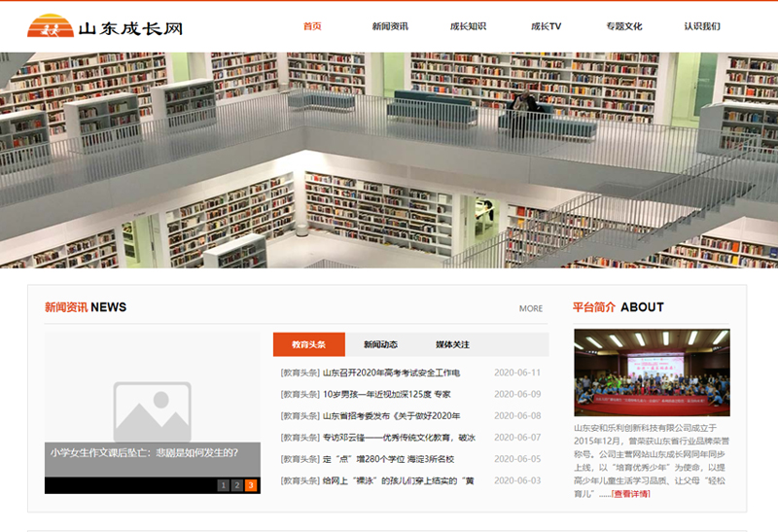Screen dimensions: 778x532
Task: Click the date 2020-06-11
Action: pos(517,372)
